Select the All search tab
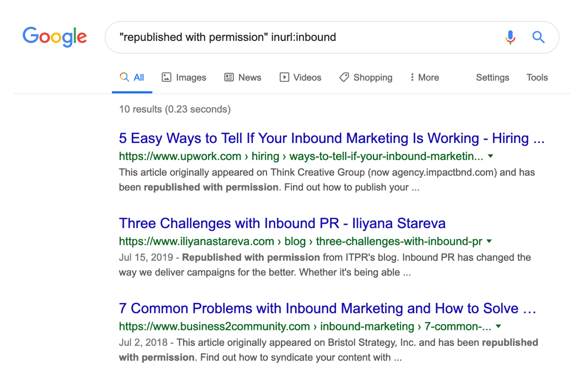 (132, 77)
